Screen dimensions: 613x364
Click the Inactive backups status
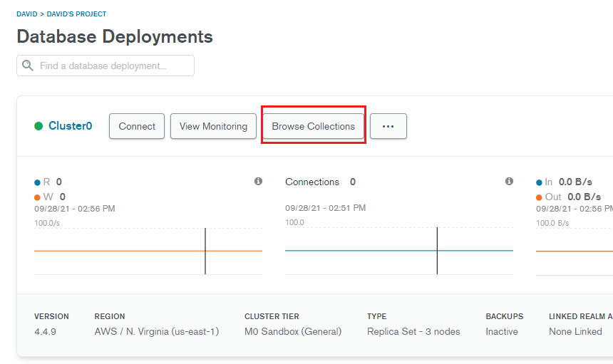coord(502,331)
